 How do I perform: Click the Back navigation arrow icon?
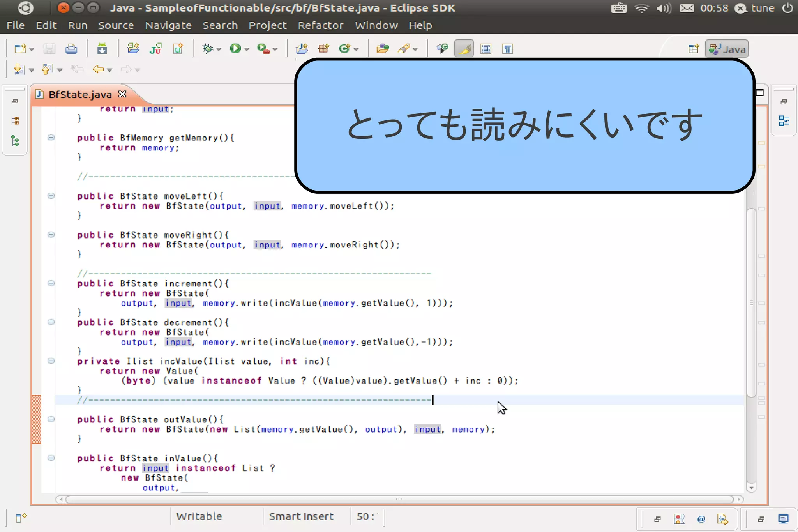98,69
